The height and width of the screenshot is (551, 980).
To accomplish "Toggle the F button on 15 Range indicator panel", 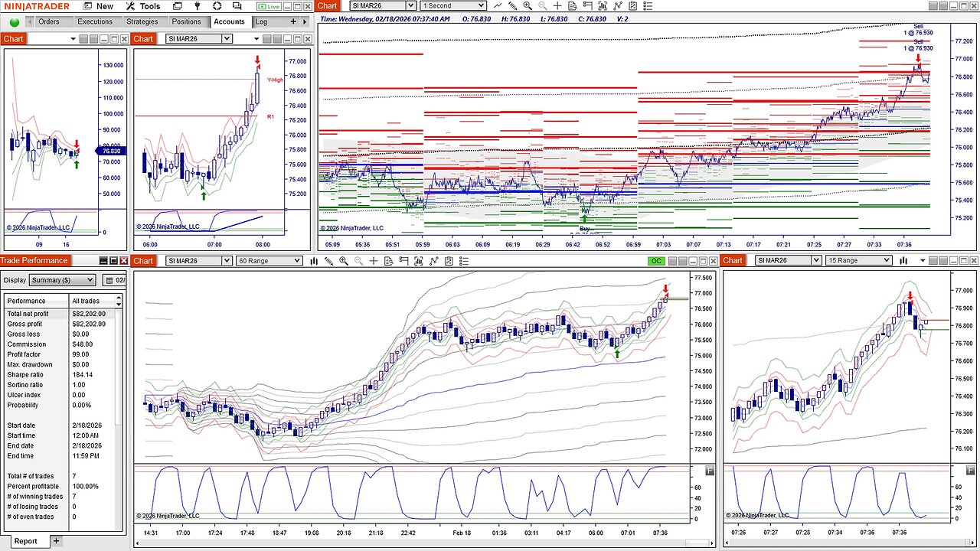I will point(970,470).
